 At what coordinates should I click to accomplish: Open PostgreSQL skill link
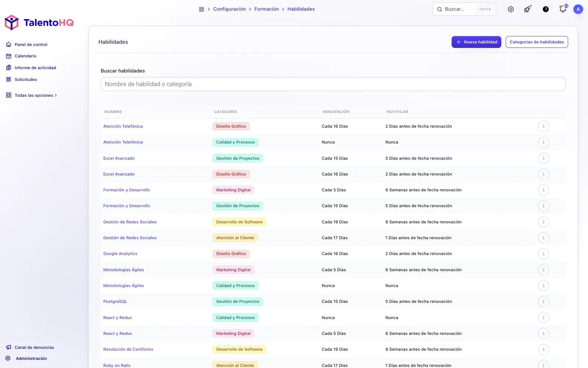coord(115,301)
